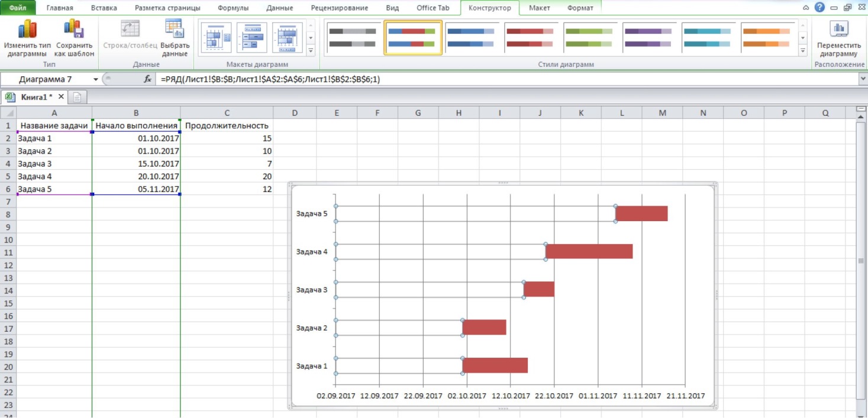Viewport: 868px width, 418px height.
Task: Click in the formula bar text
Action: (270, 79)
